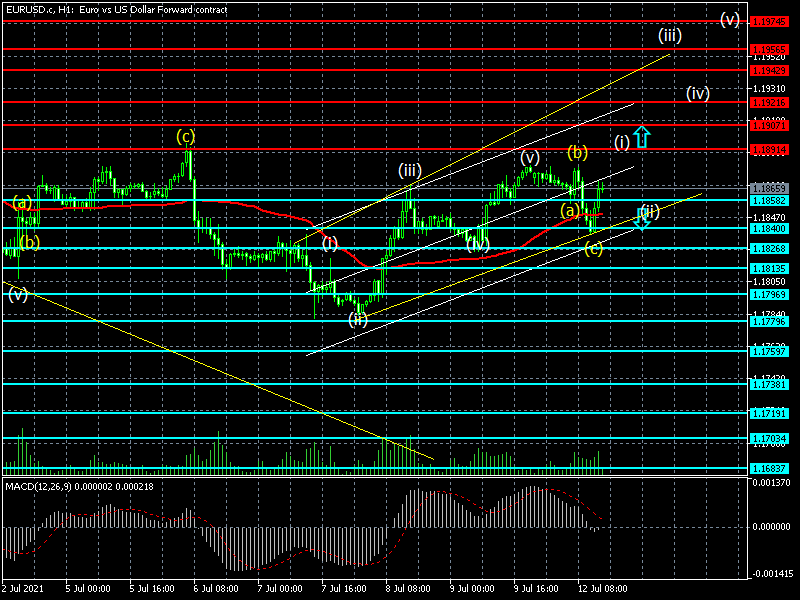Click the white (iii) wave label mid-chart
800x600 pixels.
click(x=408, y=169)
